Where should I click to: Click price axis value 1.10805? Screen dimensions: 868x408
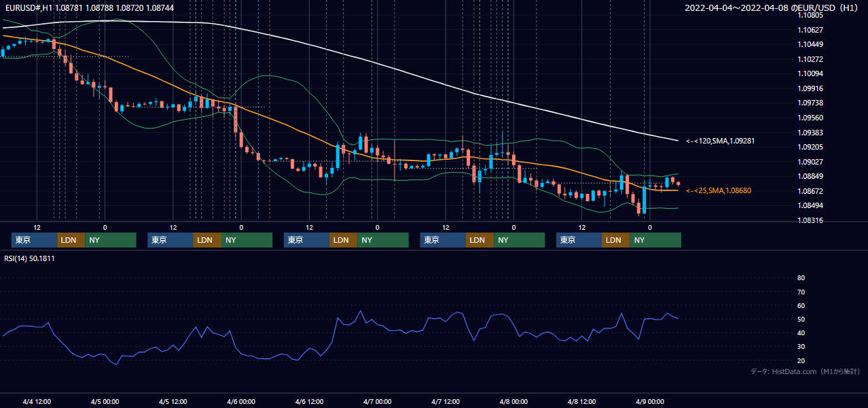point(810,15)
